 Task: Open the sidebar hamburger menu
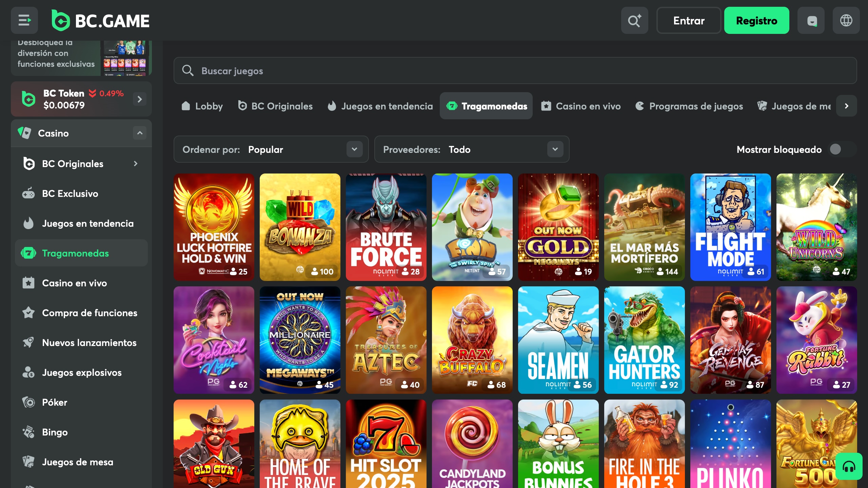[x=24, y=20]
